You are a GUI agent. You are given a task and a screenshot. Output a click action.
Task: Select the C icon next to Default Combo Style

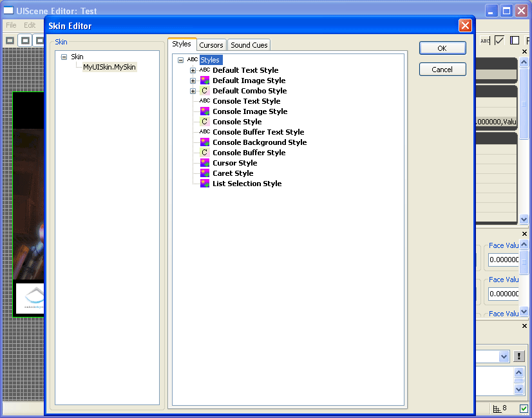(205, 90)
